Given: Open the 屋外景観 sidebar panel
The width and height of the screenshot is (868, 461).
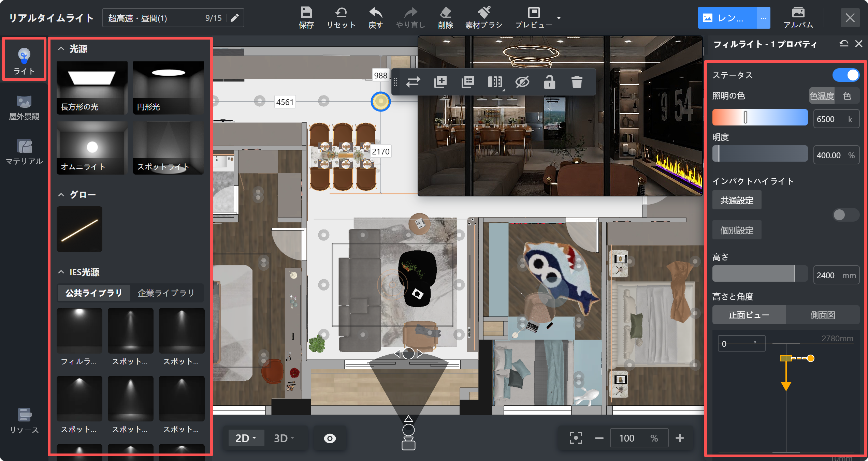Looking at the screenshot, I should (x=24, y=107).
